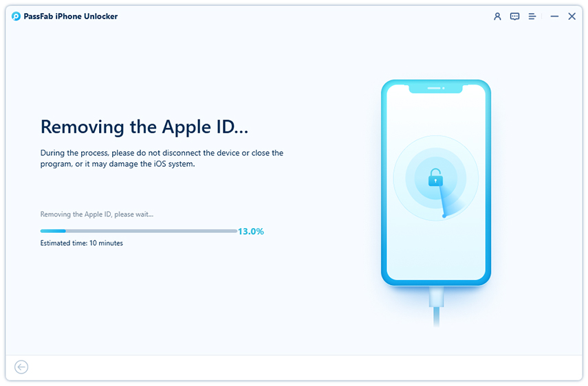Click the do-not-disconnect warning paragraph
This screenshot has width=588, height=386.
[x=162, y=158]
